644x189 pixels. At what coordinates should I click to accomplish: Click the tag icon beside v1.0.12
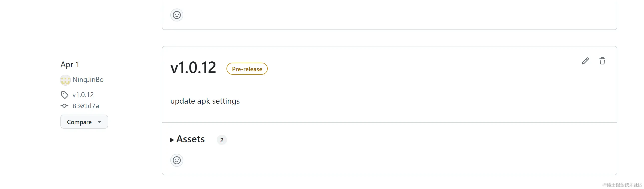pyautogui.click(x=64, y=95)
